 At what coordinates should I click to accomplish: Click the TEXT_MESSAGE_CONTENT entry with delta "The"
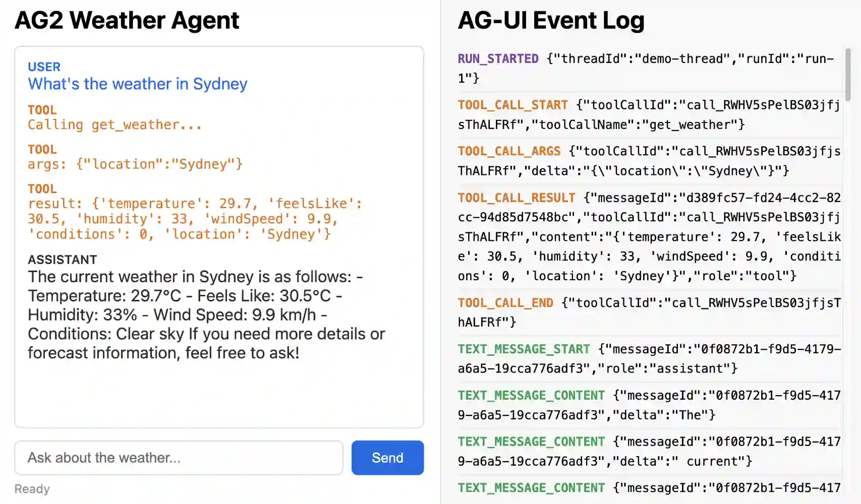click(649, 405)
